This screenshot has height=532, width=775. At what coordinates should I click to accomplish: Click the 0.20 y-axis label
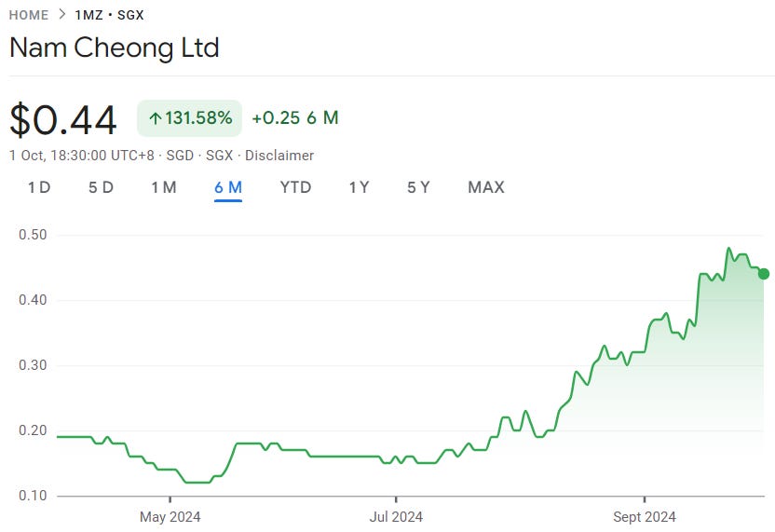(33, 430)
